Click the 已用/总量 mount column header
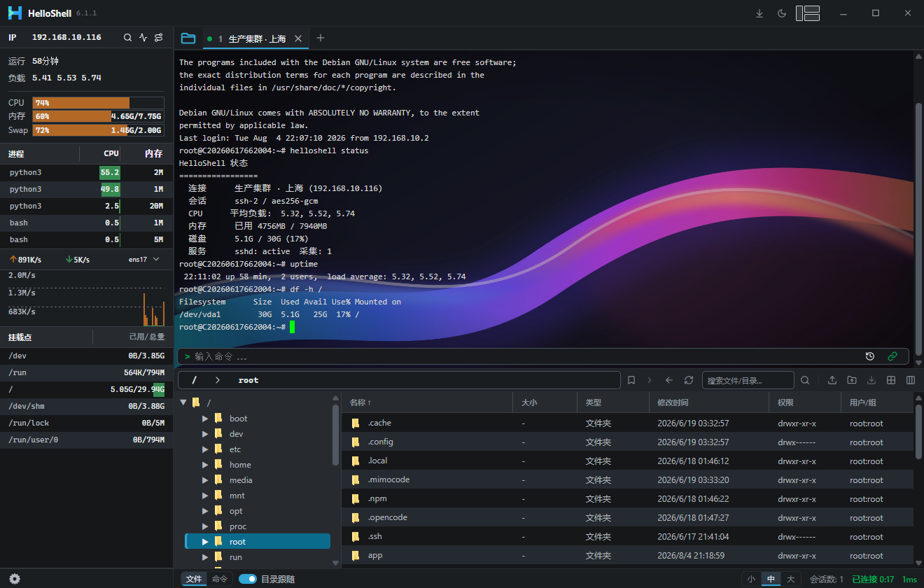The width and height of the screenshot is (924, 588). coord(147,337)
